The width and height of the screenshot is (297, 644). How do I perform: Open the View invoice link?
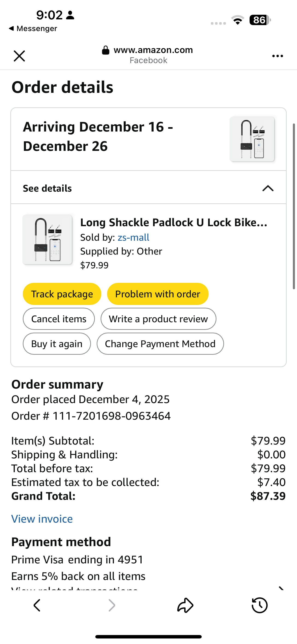click(x=42, y=519)
